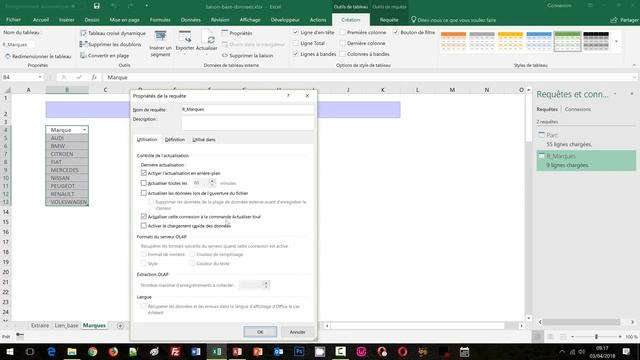Screen dimensions: 640x360
Task: Switch to the Données ribbon tab
Action: [x=191, y=20]
